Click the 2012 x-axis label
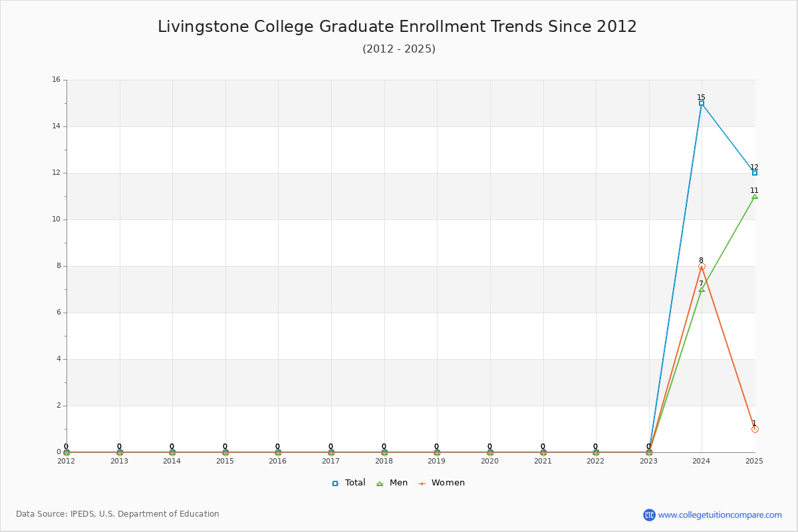Image resolution: width=798 pixels, height=532 pixels. point(66,460)
